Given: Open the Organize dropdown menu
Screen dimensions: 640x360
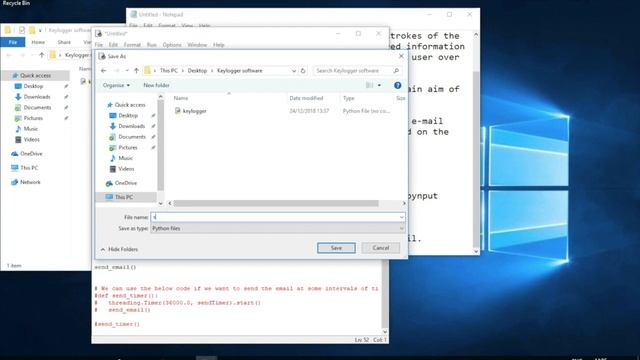Looking at the screenshot, I should click(116, 85).
